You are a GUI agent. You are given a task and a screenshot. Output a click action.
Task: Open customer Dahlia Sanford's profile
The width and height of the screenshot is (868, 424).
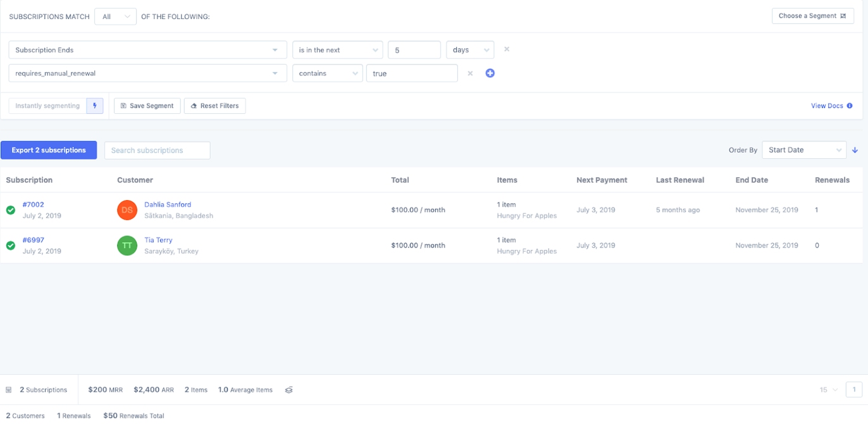coord(168,204)
